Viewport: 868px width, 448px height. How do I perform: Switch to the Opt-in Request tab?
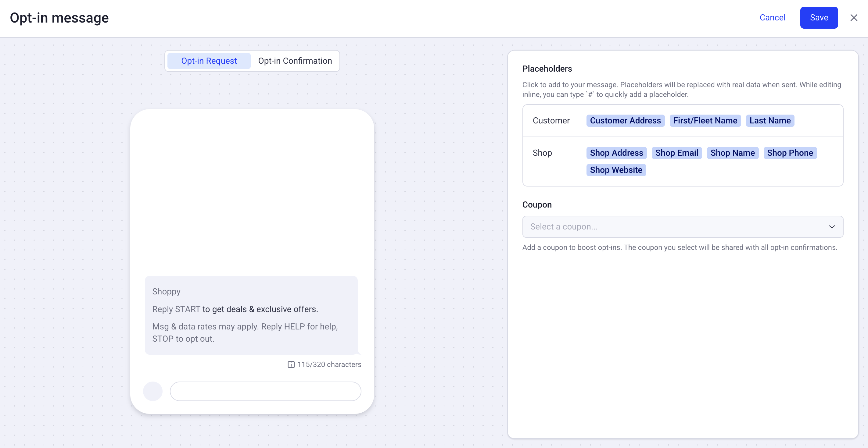tap(209, 61)
